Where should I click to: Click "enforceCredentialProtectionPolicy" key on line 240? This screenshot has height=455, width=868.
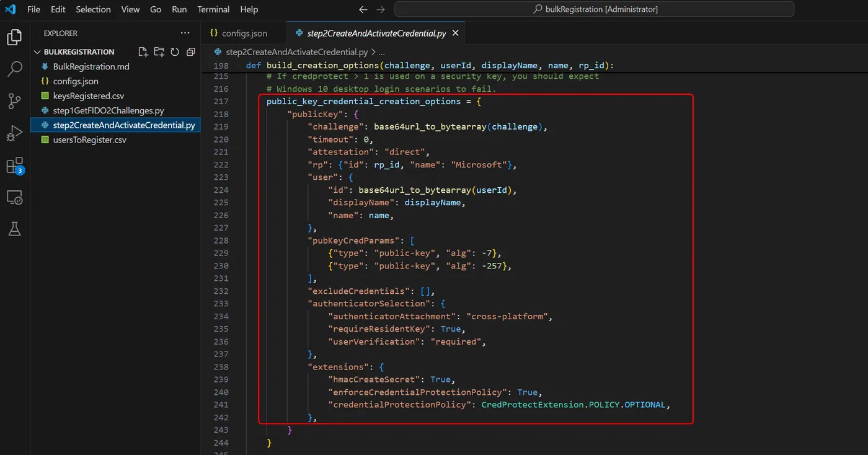click(x=417, y=392)
